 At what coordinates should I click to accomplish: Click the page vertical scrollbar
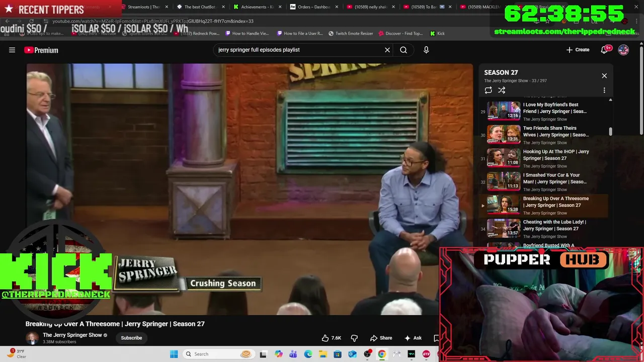point(641,90)
